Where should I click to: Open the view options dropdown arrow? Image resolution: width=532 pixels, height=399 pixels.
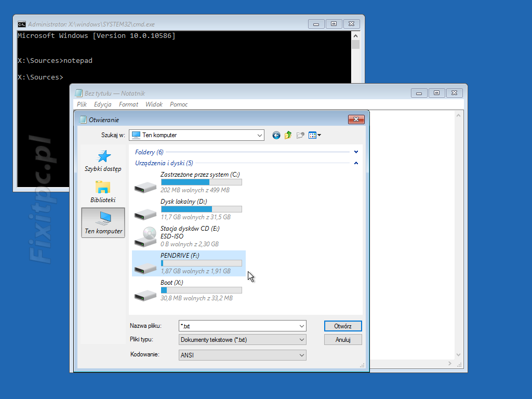pos(320,136)
